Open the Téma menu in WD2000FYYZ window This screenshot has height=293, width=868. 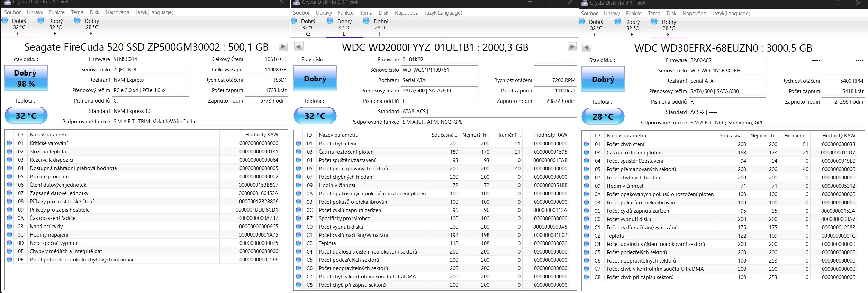click(366, 13)
